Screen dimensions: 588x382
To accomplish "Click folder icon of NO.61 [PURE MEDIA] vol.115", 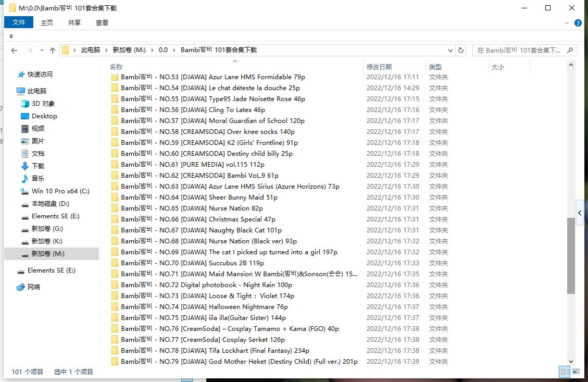I will 115,164.
